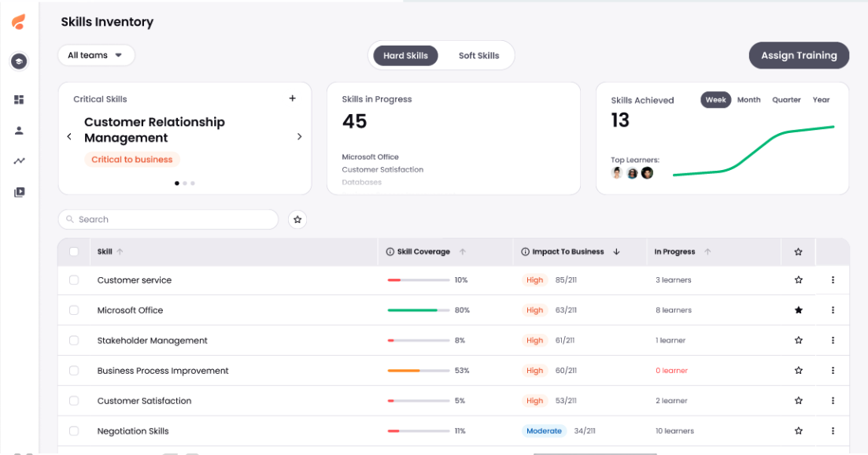Switch to the Soft Skills tab
868x455 pixels.
[478, 55]
